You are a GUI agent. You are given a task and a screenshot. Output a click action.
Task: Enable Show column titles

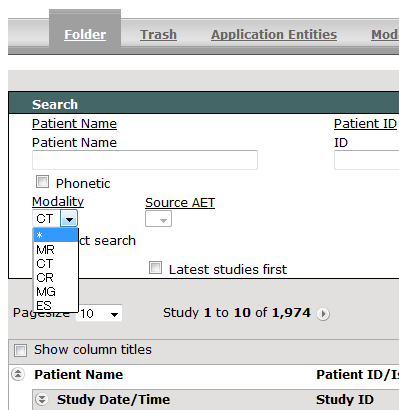(x=20, y=350)
